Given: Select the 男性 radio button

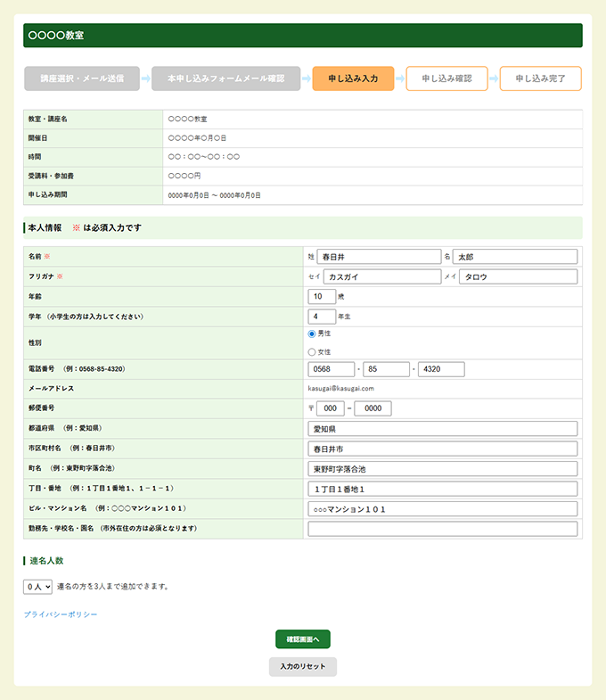Looking at the screenshot, I should (312, 334).
